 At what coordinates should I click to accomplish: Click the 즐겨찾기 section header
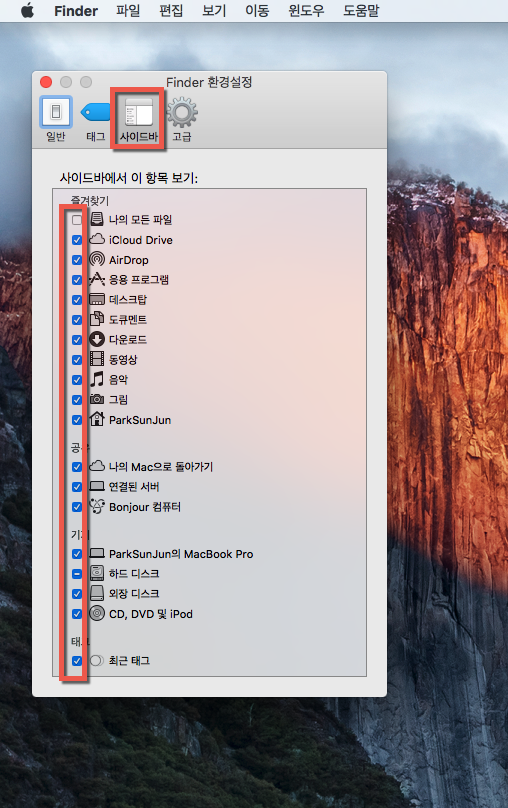[x=90, y=200]
